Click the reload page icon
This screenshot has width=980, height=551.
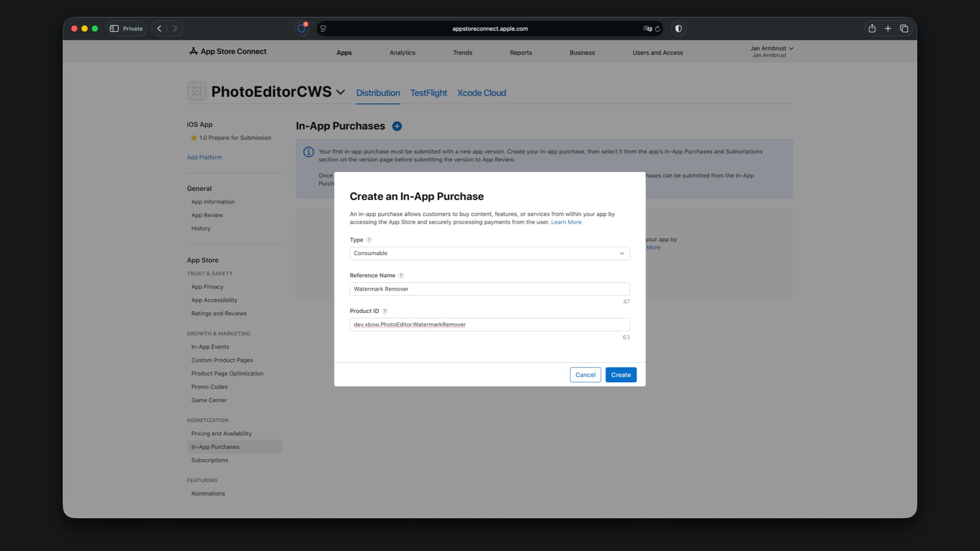pos(657,29)
